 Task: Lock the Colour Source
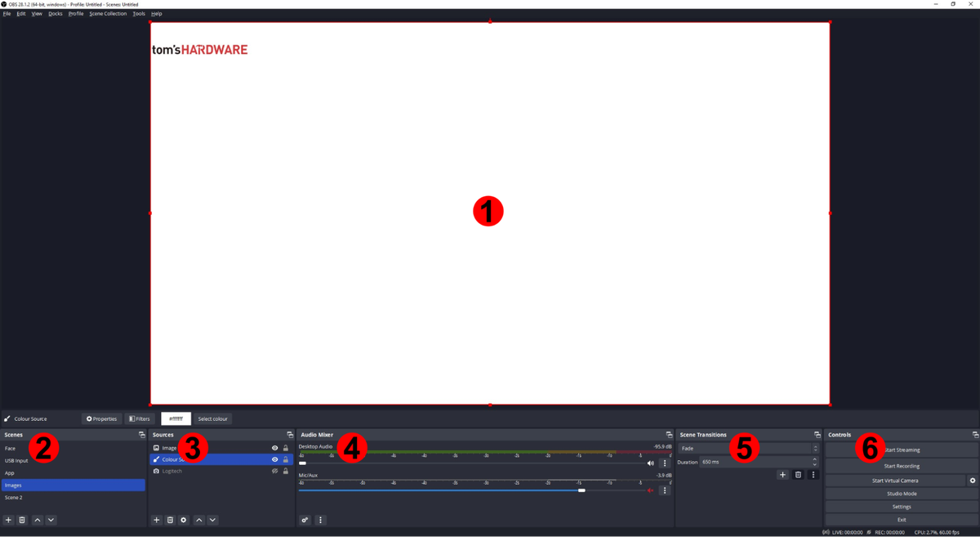285,459
